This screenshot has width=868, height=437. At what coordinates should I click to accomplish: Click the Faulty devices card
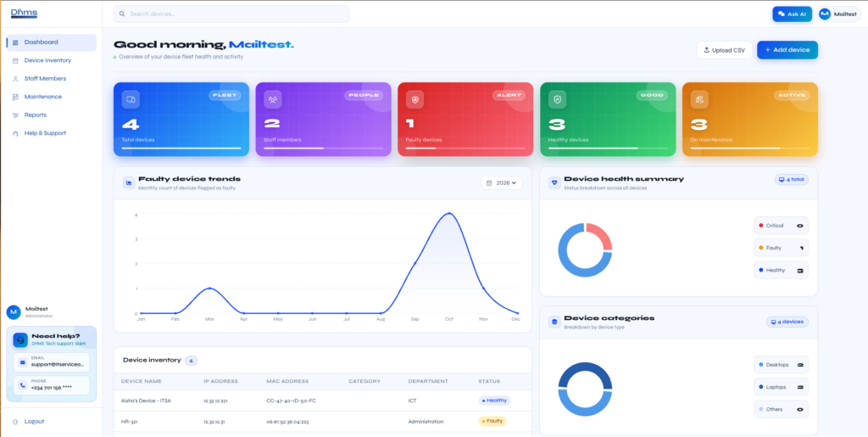(x=465, y=119)
